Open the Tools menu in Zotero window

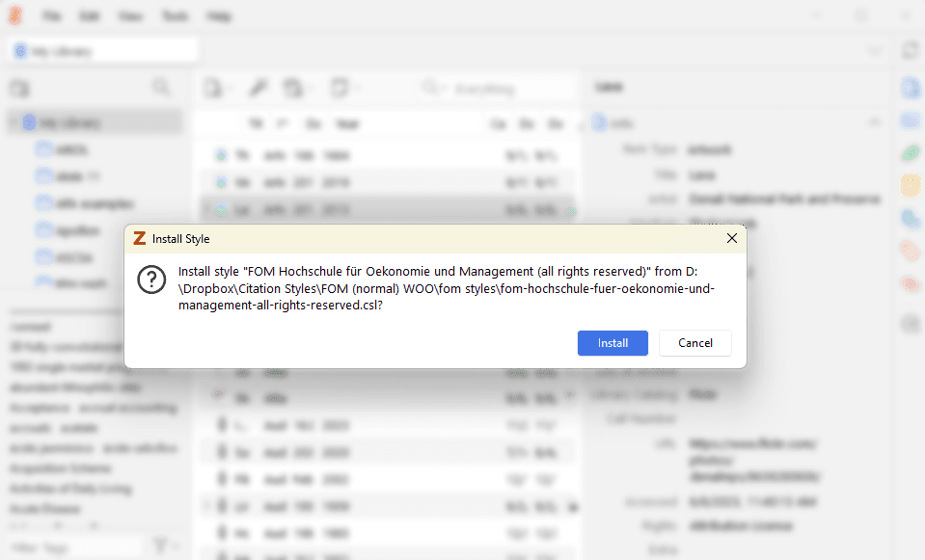click(x=176, y=16)
